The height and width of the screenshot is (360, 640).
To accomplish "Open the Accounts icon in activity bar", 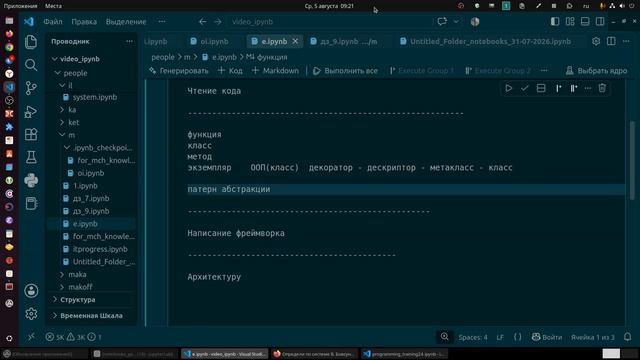I will pyautogui.click(x=31, y=291).
